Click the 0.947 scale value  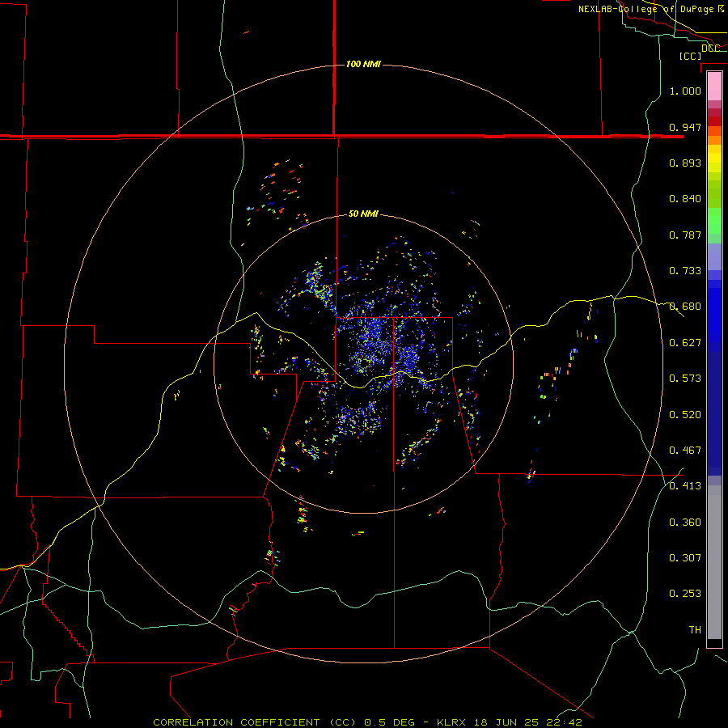(x=685, y=127)
